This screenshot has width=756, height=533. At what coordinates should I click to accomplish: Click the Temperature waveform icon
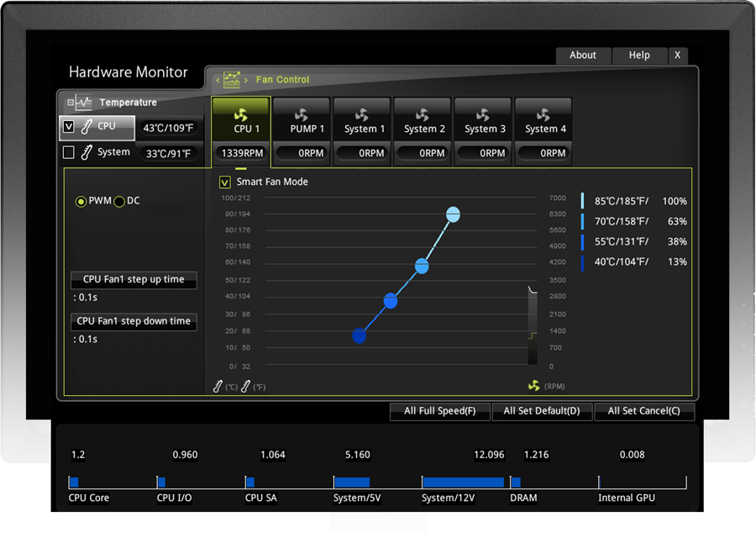click(84, 103)
